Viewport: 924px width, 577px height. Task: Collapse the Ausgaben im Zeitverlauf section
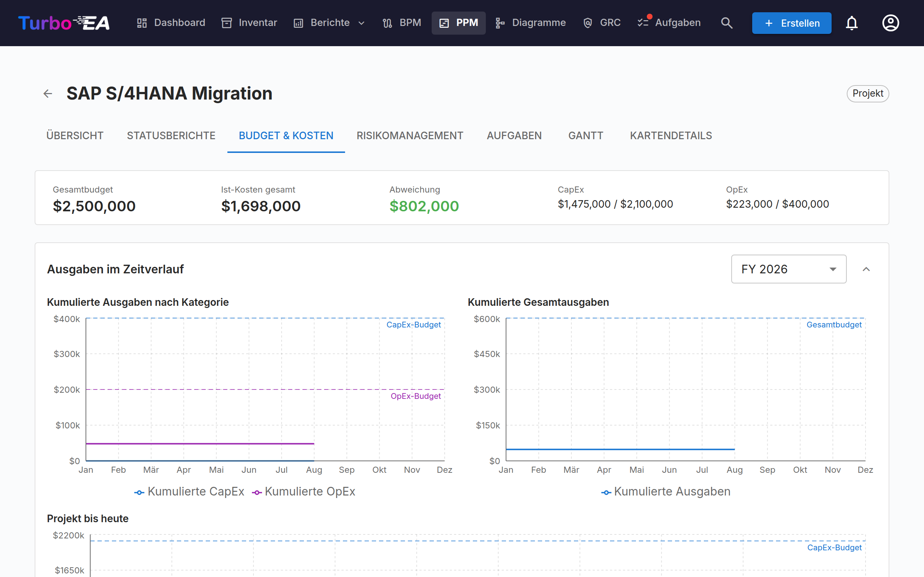(866, 269)
